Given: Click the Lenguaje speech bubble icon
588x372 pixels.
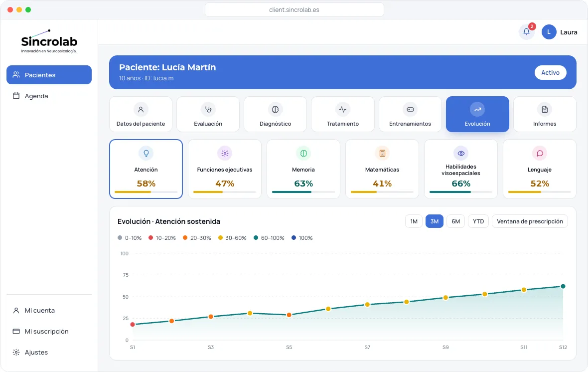Looking at the screenshot, I should coord(540,153).
